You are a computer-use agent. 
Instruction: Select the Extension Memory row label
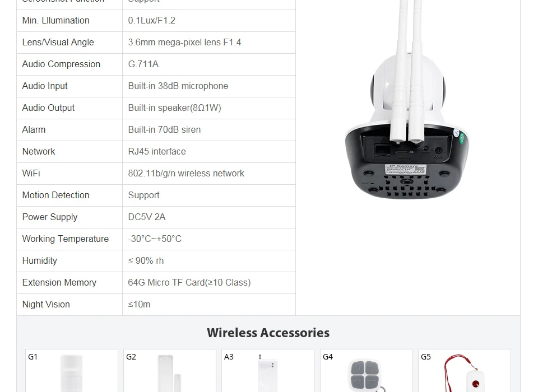tap(59, 282)
